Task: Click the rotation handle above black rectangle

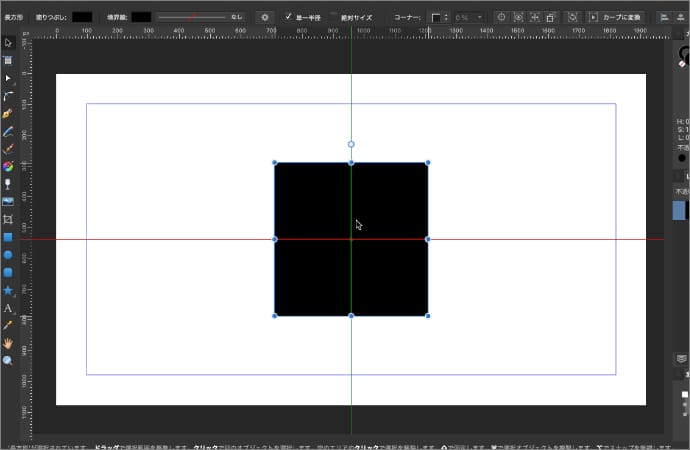Action: point(351,144)
